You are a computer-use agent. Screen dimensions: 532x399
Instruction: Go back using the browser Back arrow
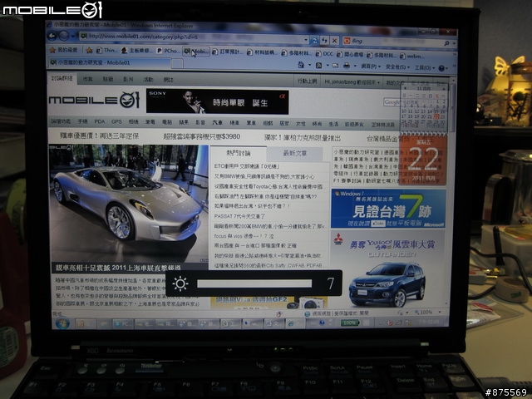click(x=52, y=36)
